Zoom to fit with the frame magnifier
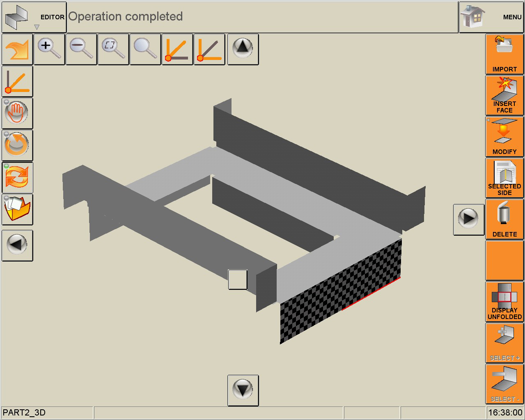This screenshot has height=420, width=525. tap(113, 50)
